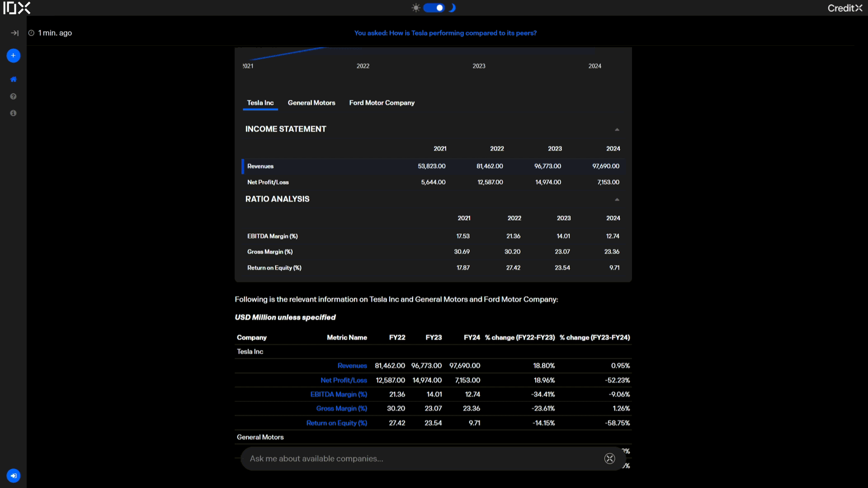This screenshot has width=868, height=488.
Task: Expand the sidebar with the arrow icon
Action: click(x=14, y=33)
